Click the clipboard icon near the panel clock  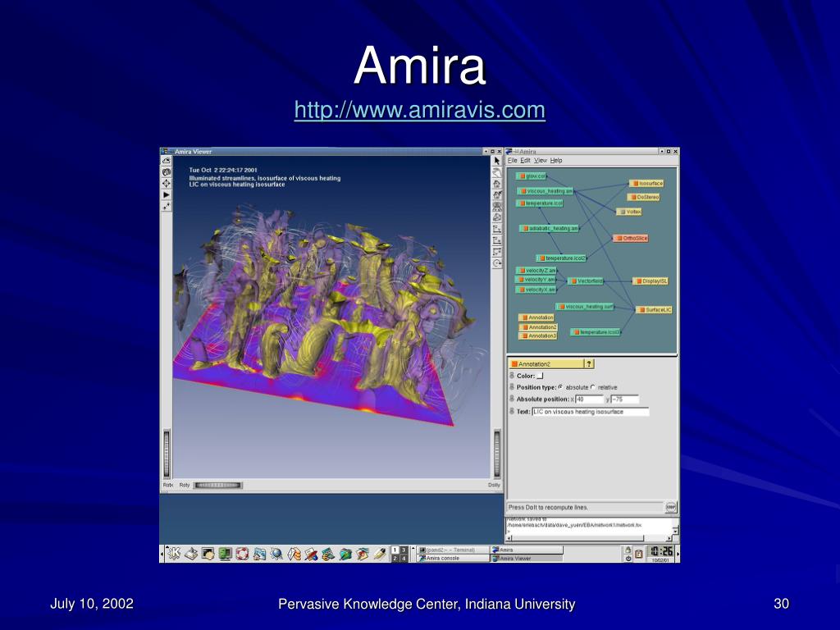tap(638, 554)
